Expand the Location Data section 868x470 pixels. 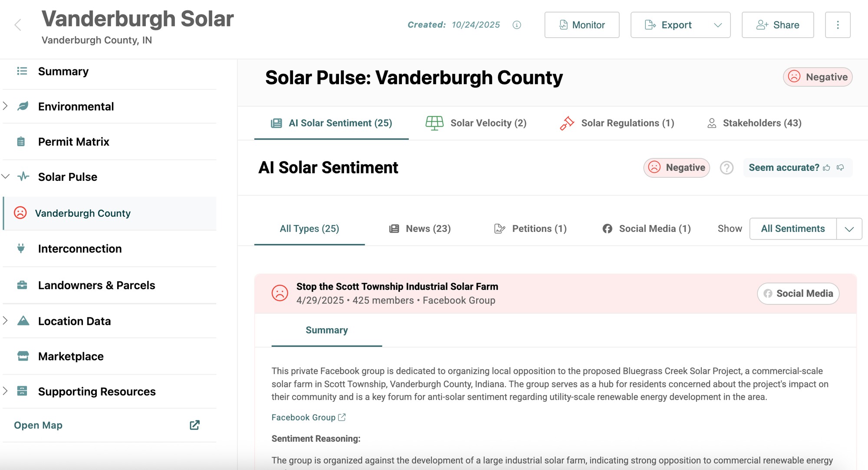tap(6, 320)
